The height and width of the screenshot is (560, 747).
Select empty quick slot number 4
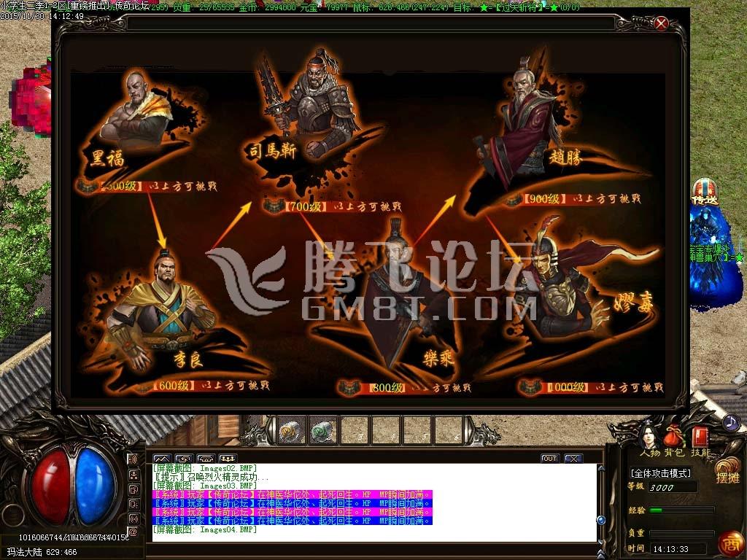[x=387, y=431]
